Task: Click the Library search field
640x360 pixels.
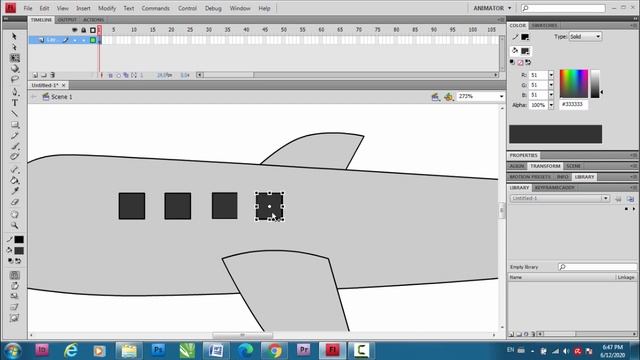Action: [x=598, y=267]
